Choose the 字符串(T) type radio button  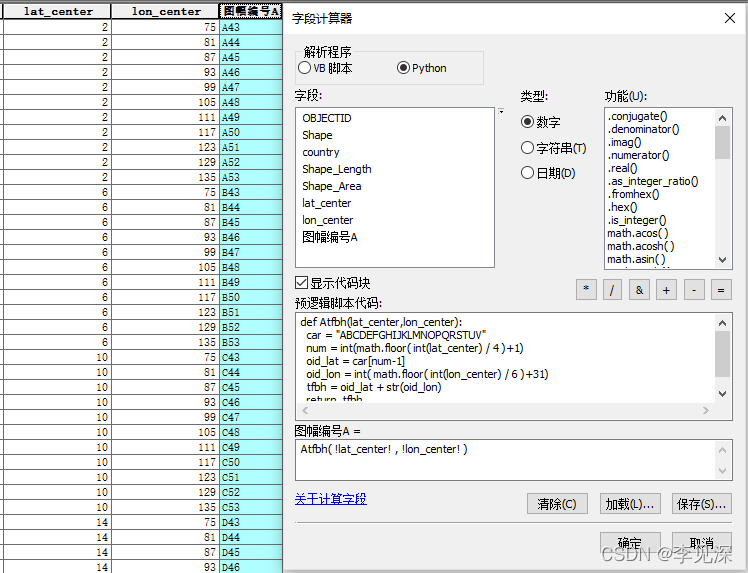528,148
